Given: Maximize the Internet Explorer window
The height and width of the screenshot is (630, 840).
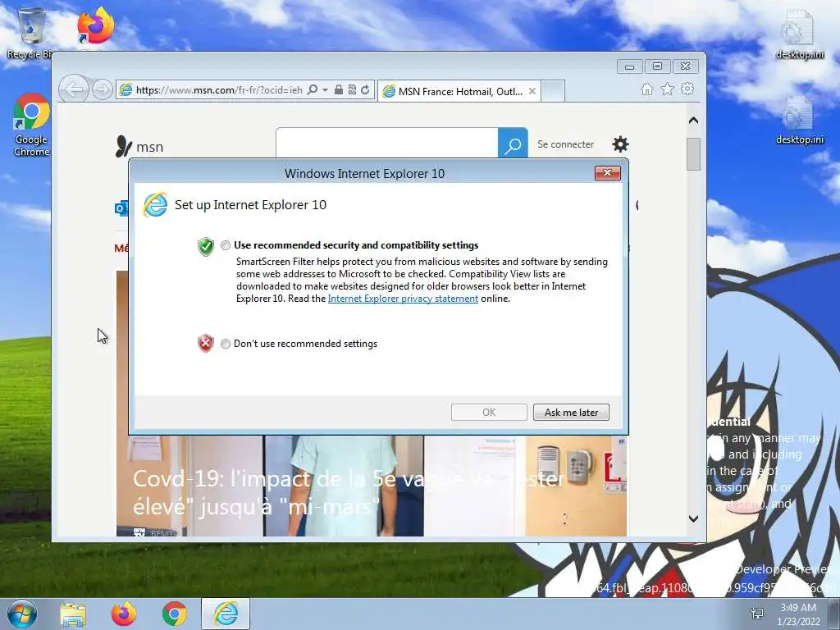Looking at the screenshot, I should (657, 66).
